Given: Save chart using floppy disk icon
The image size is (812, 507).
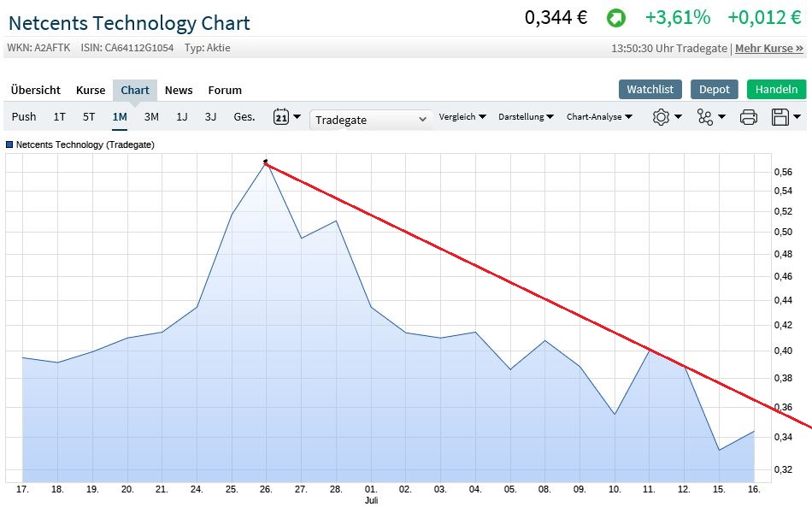Looking at the screenshot, I should click(786, 117).
